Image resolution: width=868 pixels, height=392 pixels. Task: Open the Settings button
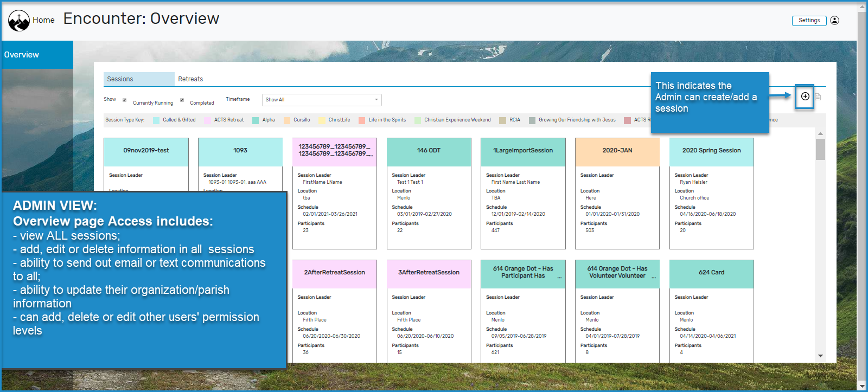coord(809,21)
